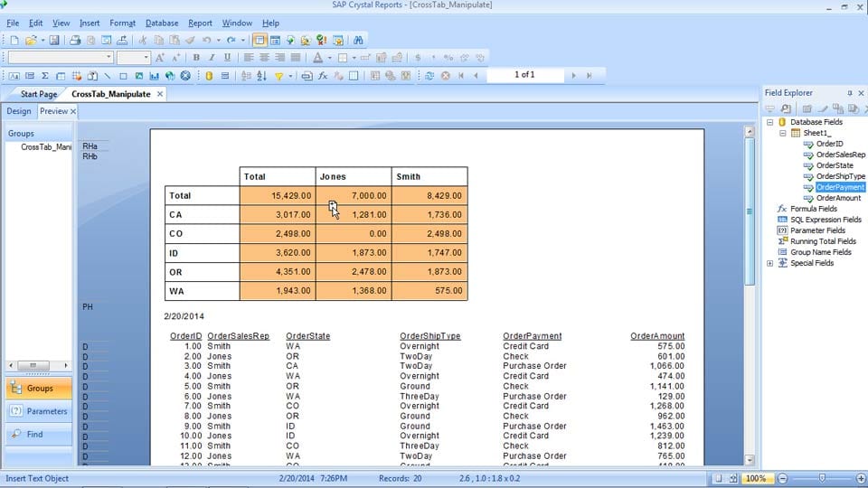This screenshot has height=488, width=868.
Task: Open the font color dropdown arrow
Action: (330, 58)
